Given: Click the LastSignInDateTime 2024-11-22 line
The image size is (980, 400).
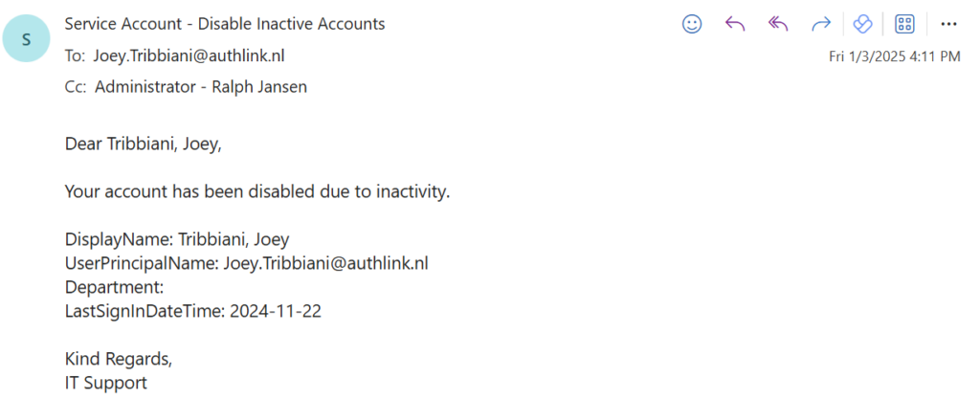Looking at the screenshot, I should [192, 311].
